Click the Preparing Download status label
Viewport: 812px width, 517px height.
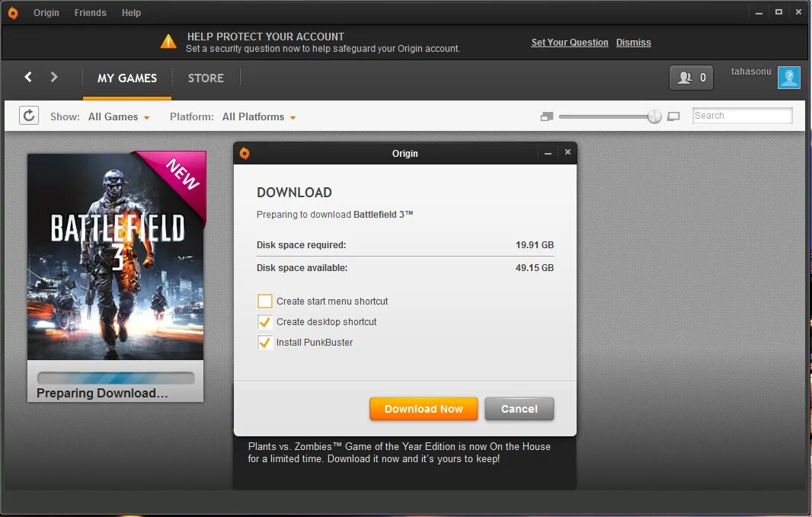point(102,393)
